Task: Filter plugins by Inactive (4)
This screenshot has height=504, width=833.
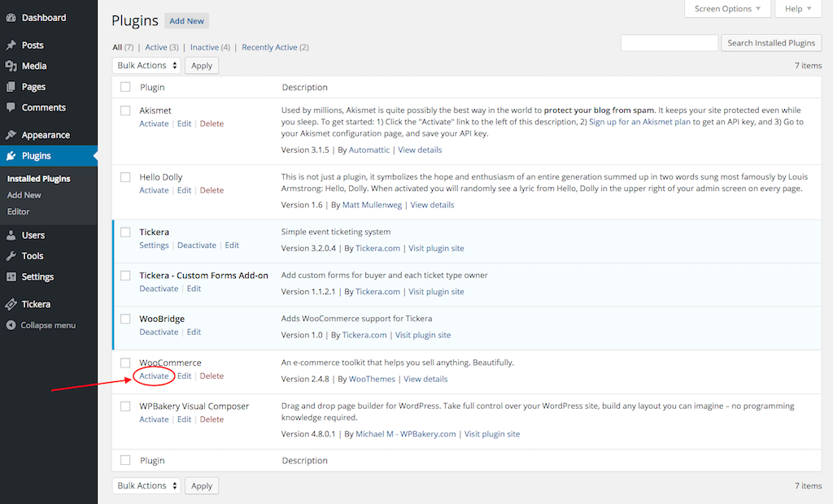Action: (x=211, y=47)
